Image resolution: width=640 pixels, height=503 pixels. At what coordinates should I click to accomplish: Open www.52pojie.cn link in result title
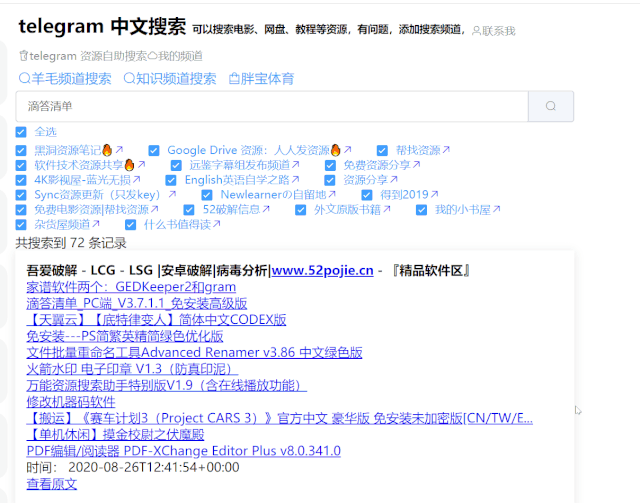(322, 270)
